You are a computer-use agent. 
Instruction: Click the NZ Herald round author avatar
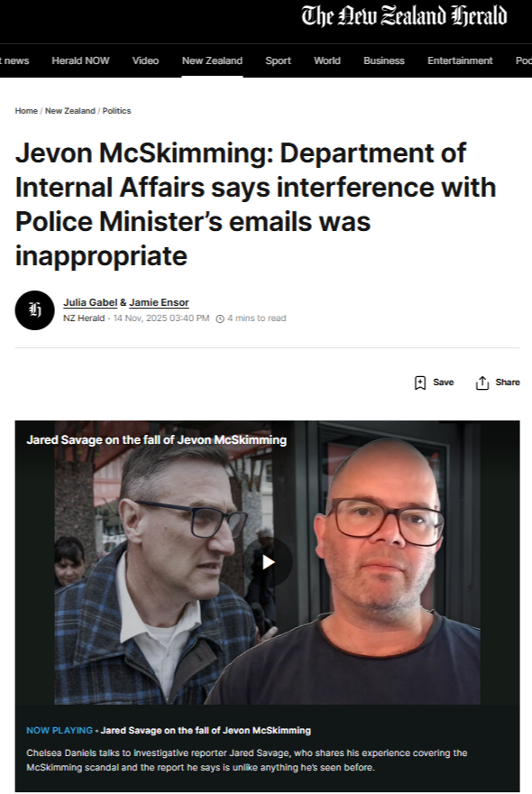(x=34, y=310)
